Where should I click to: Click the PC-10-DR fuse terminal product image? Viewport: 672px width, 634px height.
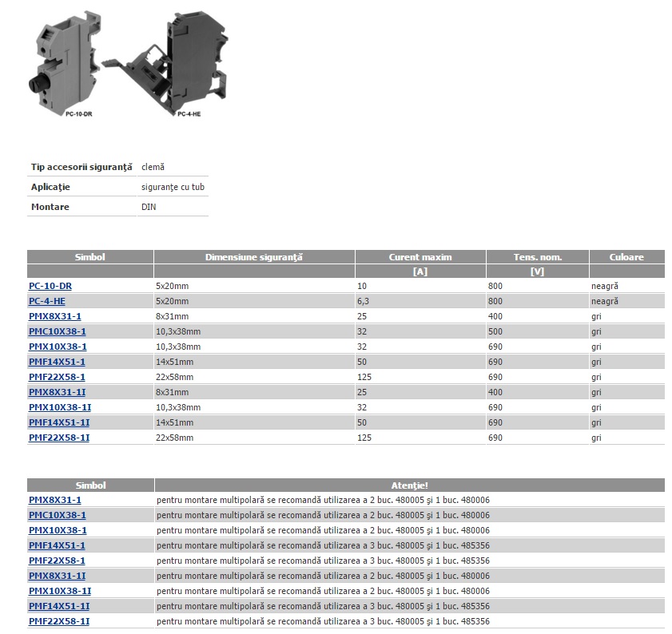(x=66, y=64)
